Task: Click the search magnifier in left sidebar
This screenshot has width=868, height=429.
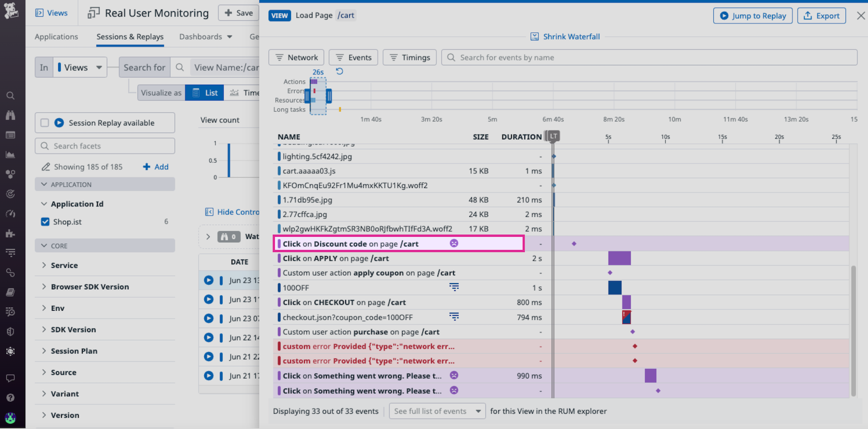Action: coord(10,96)
